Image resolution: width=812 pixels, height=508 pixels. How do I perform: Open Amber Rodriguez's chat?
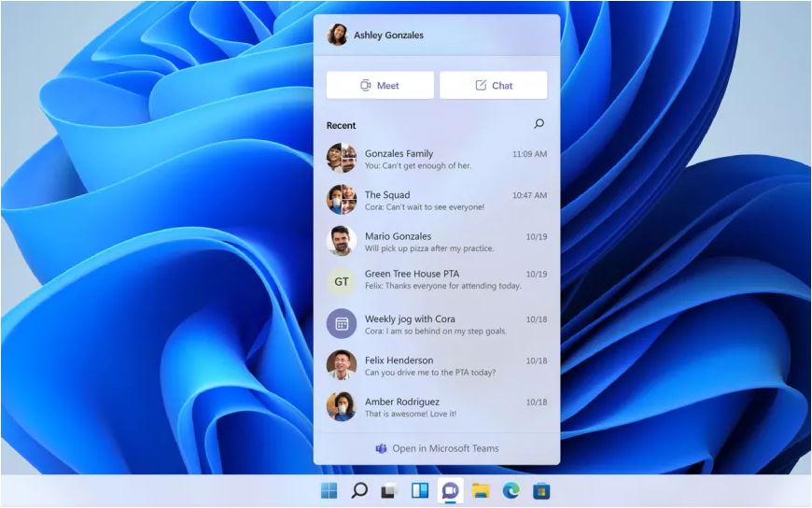pos(437,406)
